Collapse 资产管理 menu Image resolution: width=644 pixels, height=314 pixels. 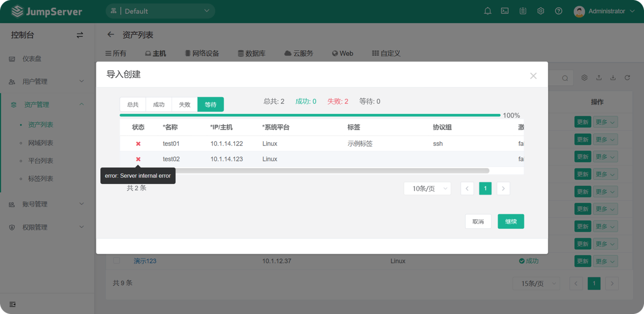(47, 105)
